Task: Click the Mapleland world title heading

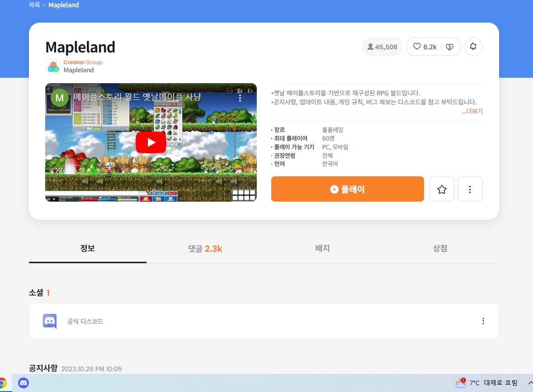Action: (x=80, y=47)
